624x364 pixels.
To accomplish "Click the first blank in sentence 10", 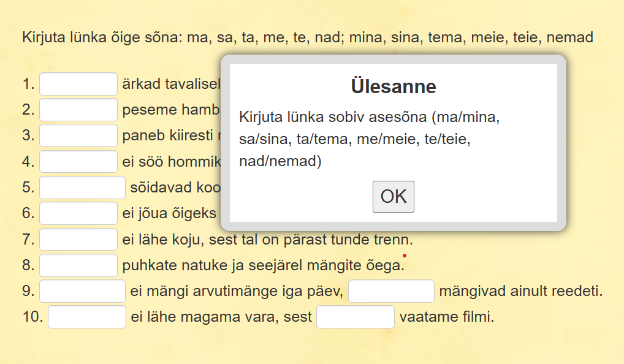I will [x=86, y=317].
